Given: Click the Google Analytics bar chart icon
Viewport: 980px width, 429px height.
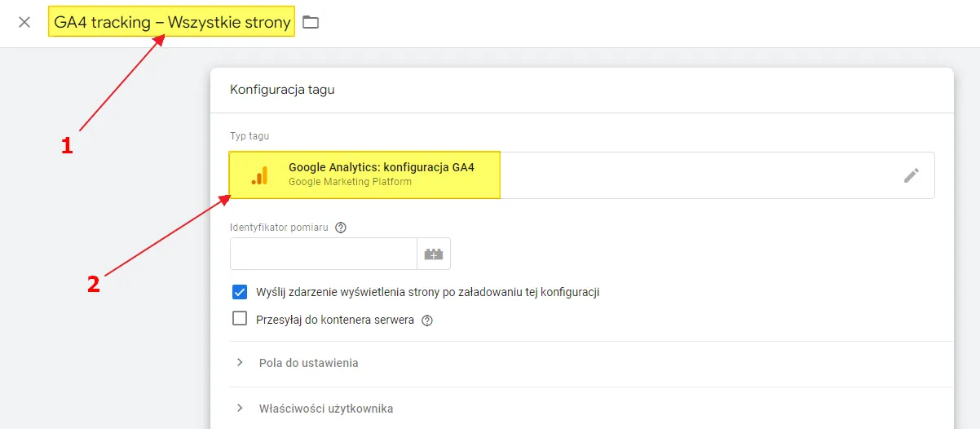Looking at the screenshot, I should click(x=259, y=175).
